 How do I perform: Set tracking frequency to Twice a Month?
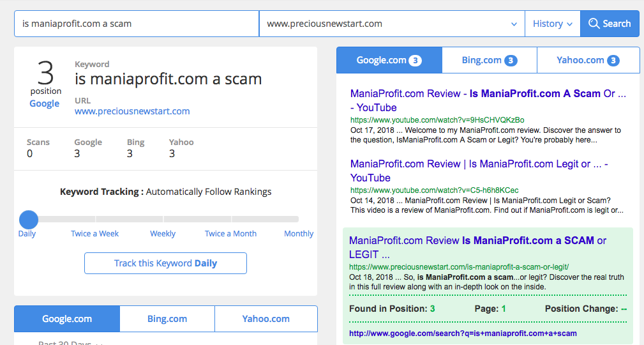[x=230, y=234]
